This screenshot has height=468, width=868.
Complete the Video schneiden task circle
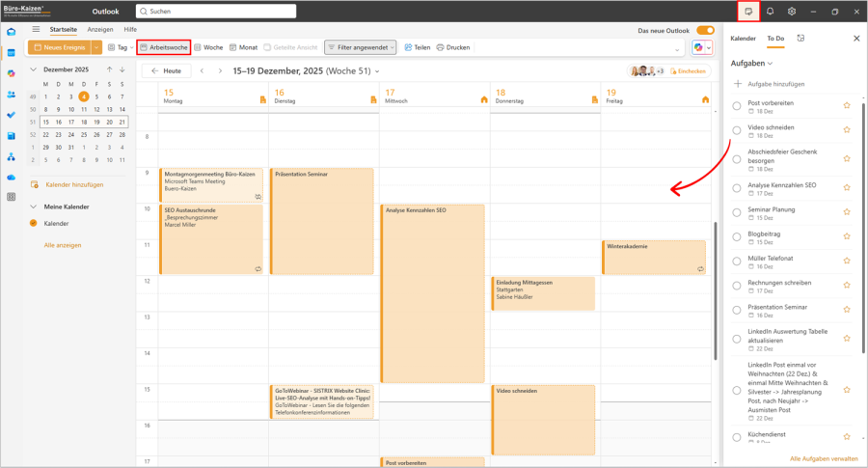coord(736,130)
